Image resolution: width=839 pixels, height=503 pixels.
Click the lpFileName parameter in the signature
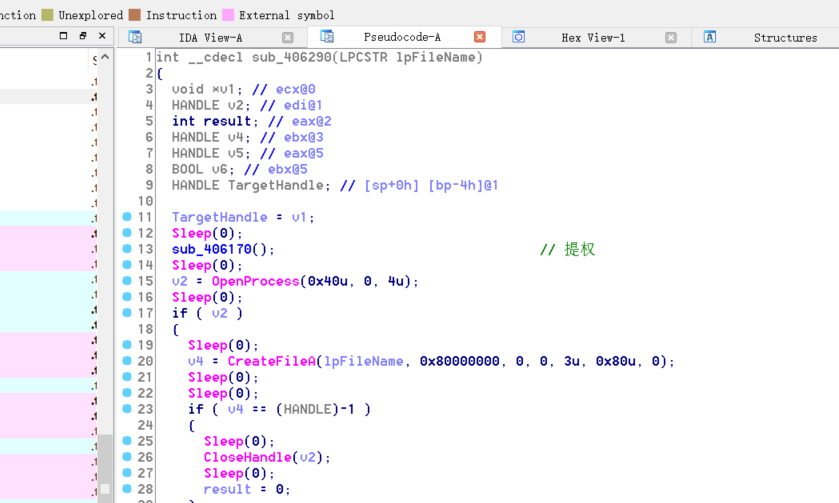[x=436, y=57]
